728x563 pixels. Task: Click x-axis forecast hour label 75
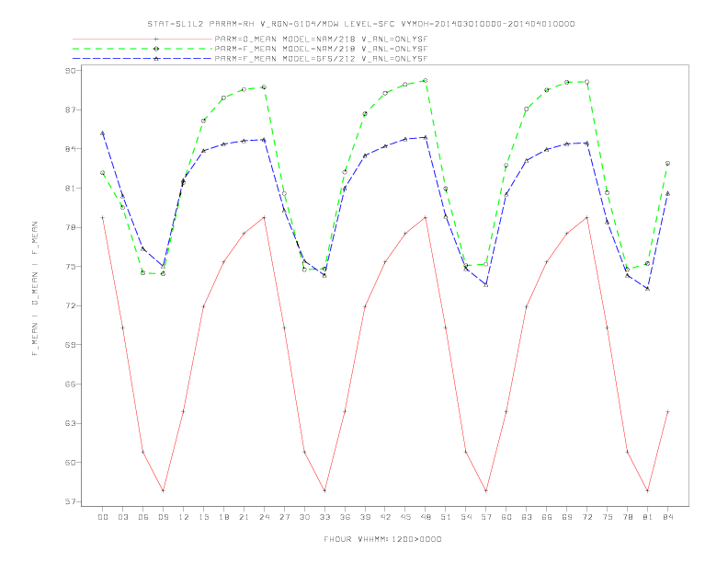(x=608, y=517)
